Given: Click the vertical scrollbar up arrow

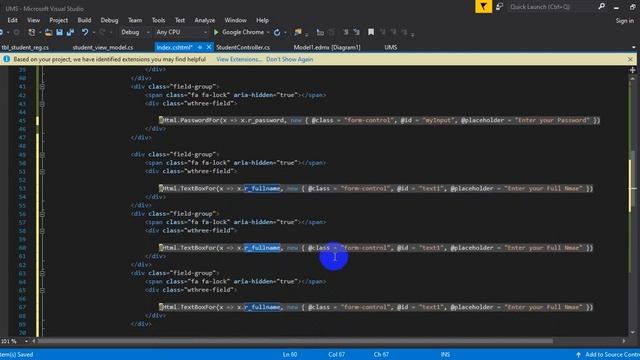Looking at the screenshot, I should [633, 78].
